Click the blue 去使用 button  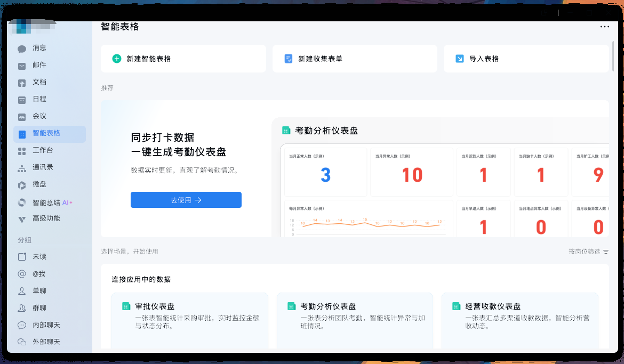[x=186, y=200]
